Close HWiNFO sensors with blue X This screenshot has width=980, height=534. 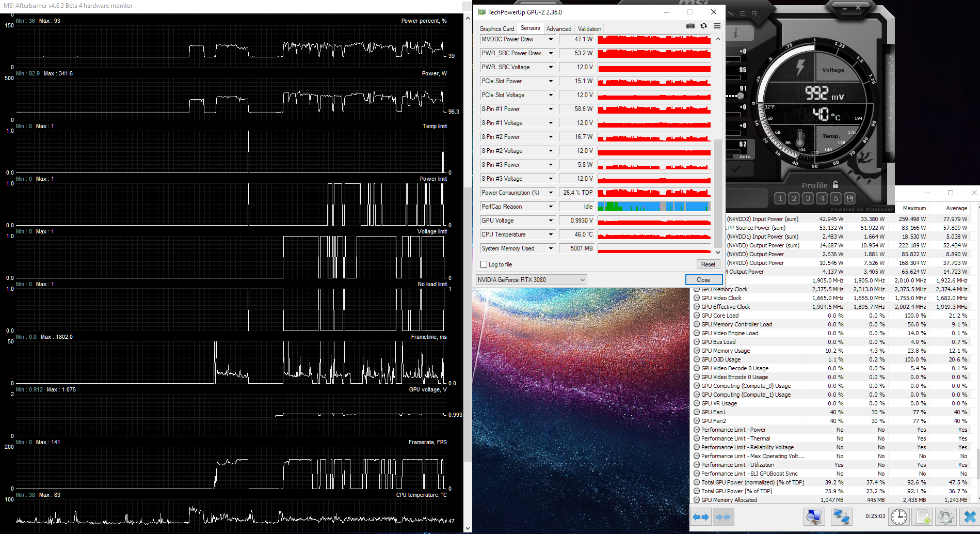click(970, 517)
